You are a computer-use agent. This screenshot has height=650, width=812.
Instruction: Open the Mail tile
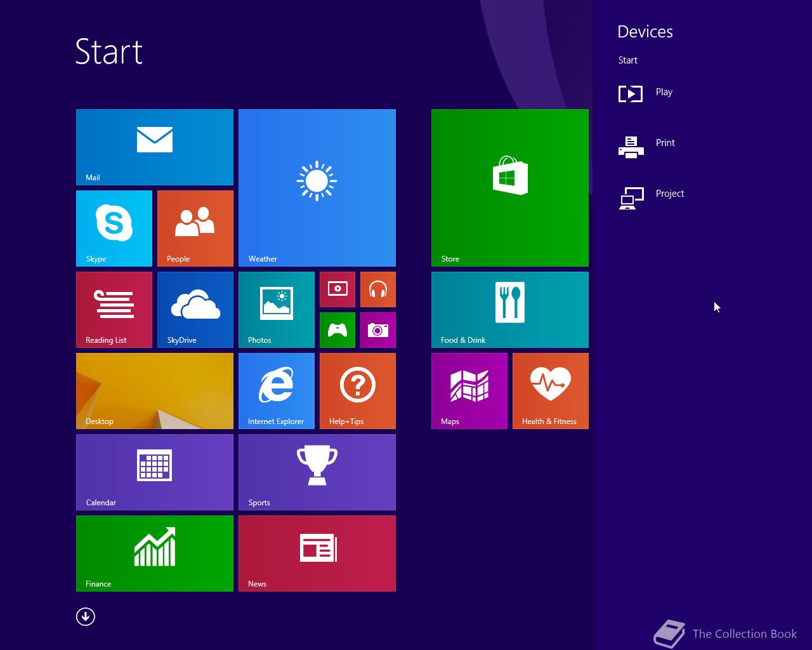(155, 147)
